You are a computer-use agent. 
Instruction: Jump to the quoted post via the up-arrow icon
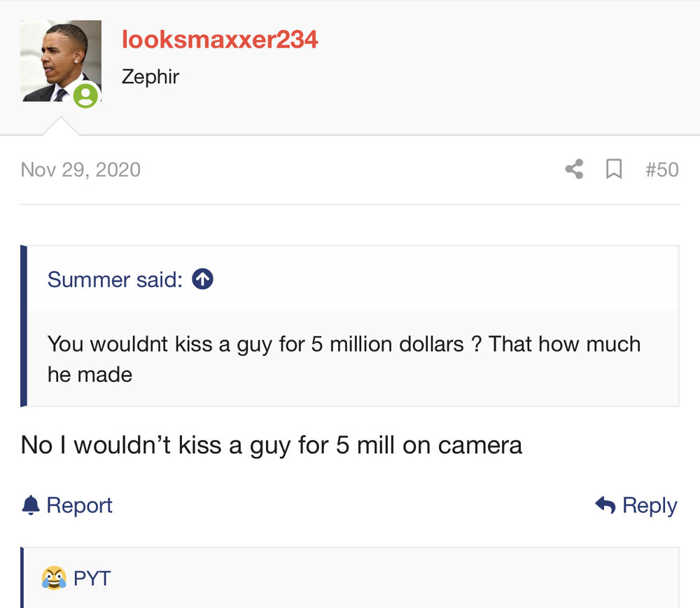pyautogui.click(x=203, y=279)
